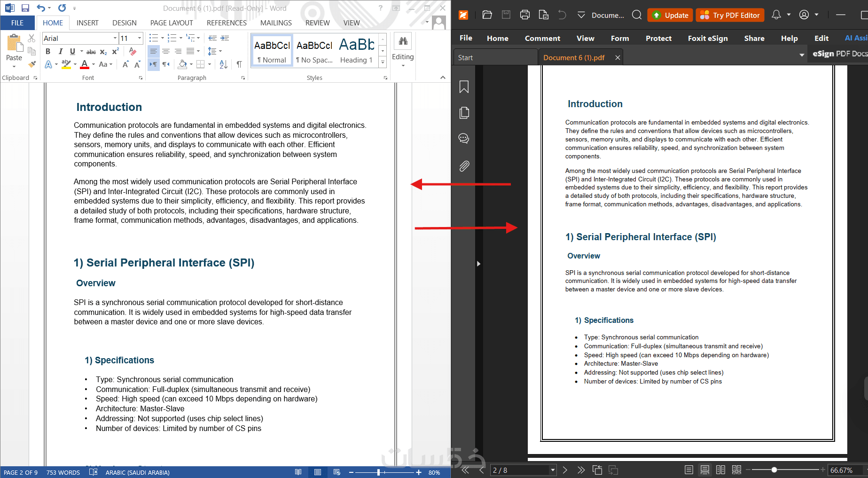Toggle Show/Hide paragraph marks
Screen dimensions: 868x478
coord(239,64)
